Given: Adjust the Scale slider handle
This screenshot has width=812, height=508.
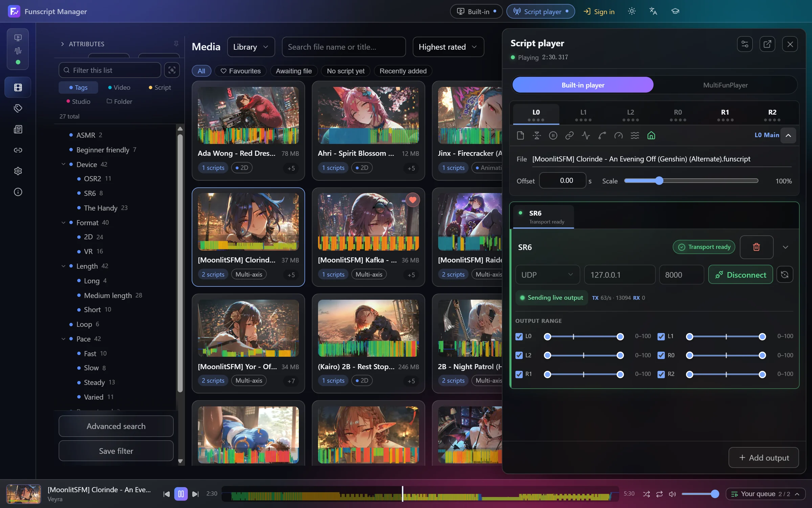Looking at the screenshot, I should pos(659,181).
